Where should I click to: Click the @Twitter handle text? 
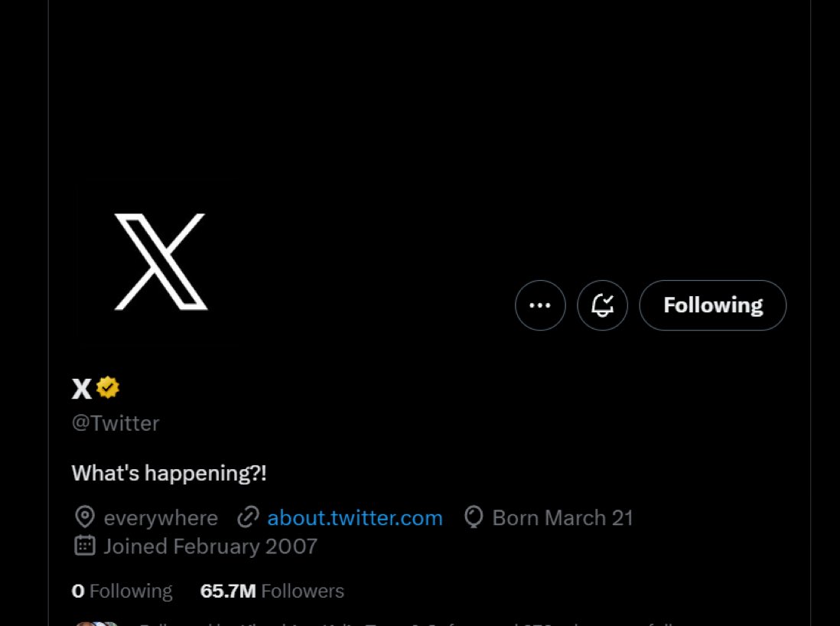coord(116,423)
